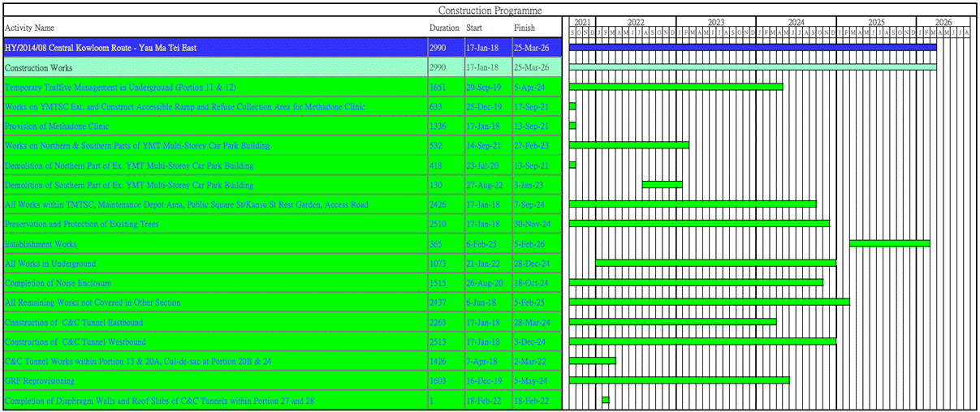Image resolution: width=980 pixels, height=412 pixels.
Task: Click the Construction Programme title bar
Action: (490, 11)
